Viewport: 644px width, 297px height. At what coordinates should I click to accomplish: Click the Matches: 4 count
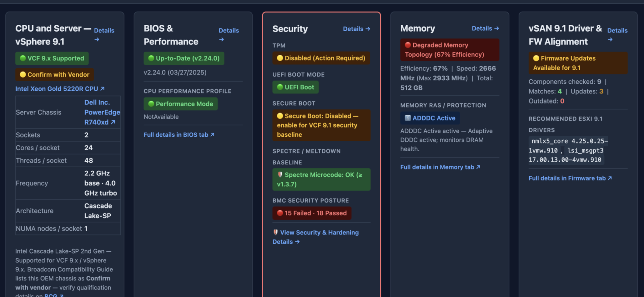pos(545,91)
